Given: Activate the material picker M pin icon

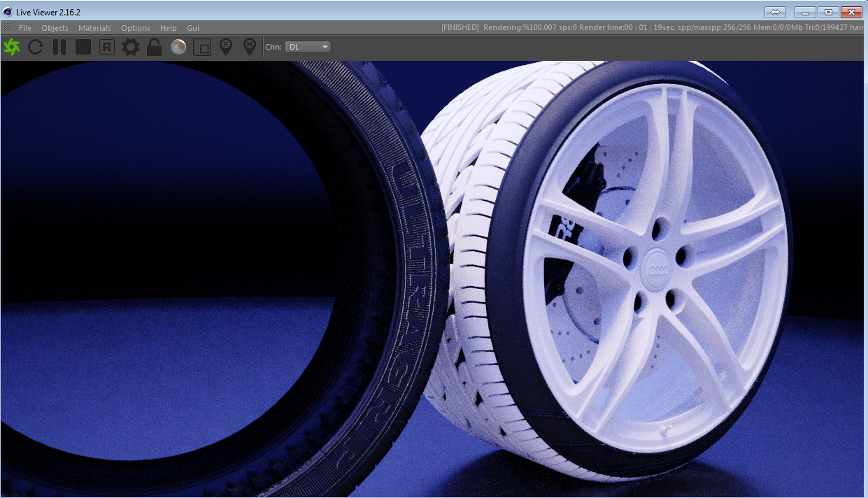Looking at the screenshot, I should [249, 47].
